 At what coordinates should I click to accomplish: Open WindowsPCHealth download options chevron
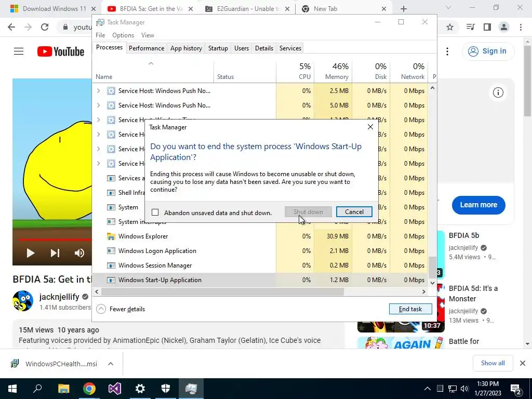pos(110,364)
